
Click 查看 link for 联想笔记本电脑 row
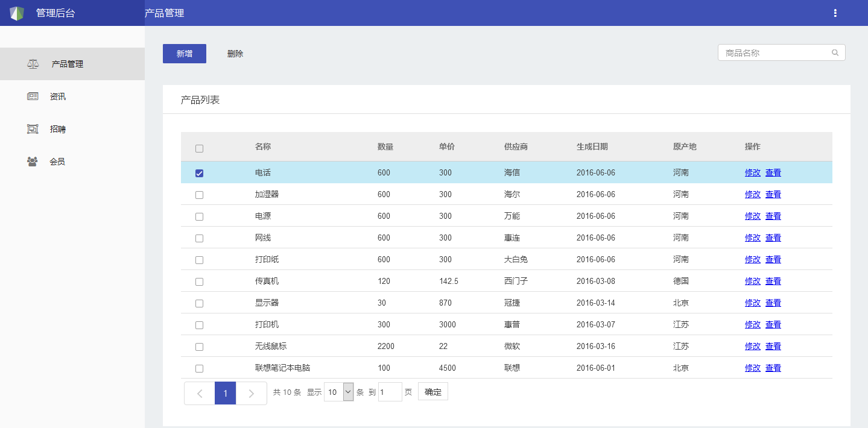[773, 368]
